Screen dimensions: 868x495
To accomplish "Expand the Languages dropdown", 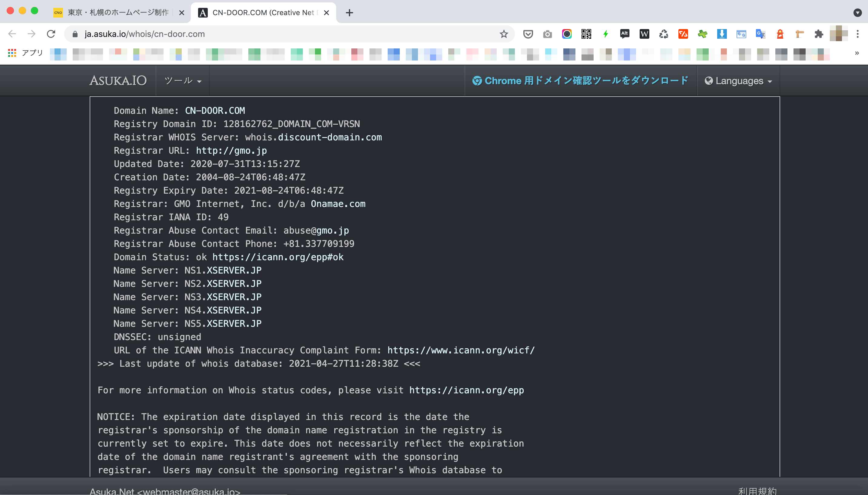I will [x=738, y=81].
